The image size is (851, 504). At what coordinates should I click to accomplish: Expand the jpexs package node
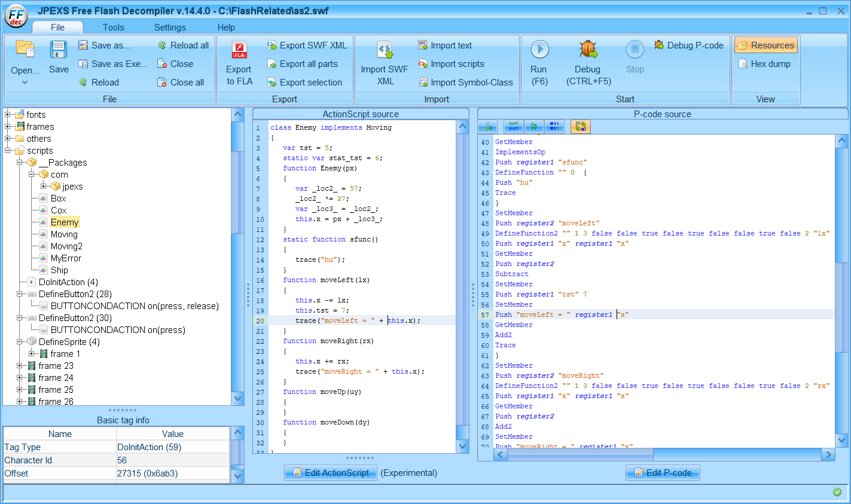[x=44, y=187]
